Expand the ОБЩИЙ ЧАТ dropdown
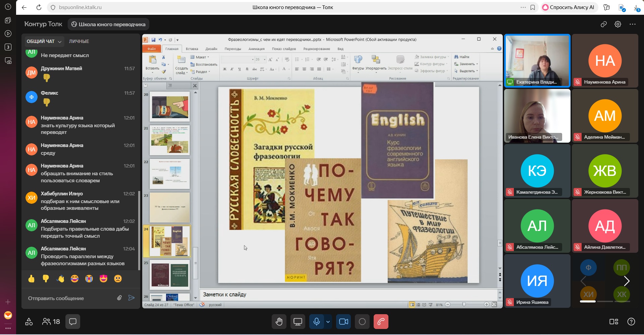This screenshot has width=644, height=335. pos(44,41)
